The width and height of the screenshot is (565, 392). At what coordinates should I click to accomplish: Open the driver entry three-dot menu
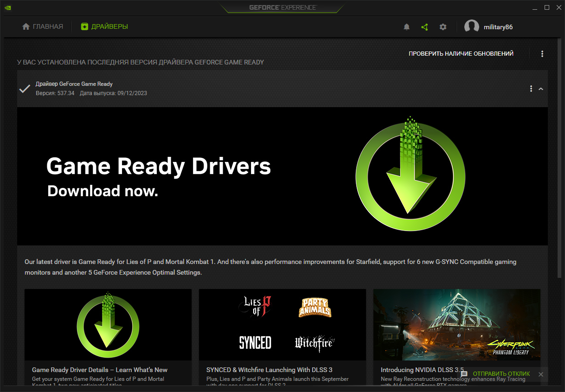pyautogui.click(x=531, y=89)
